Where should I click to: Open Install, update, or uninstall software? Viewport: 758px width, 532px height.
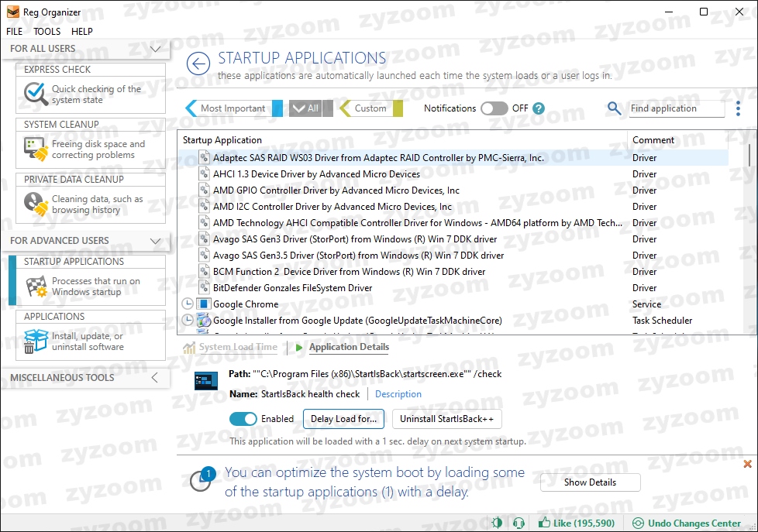point(88,342)
